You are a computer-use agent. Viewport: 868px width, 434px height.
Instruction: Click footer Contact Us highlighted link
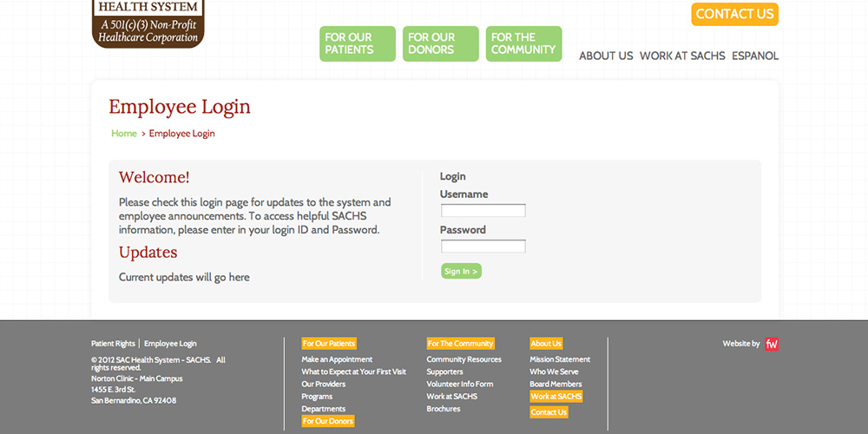click(549, 412)
